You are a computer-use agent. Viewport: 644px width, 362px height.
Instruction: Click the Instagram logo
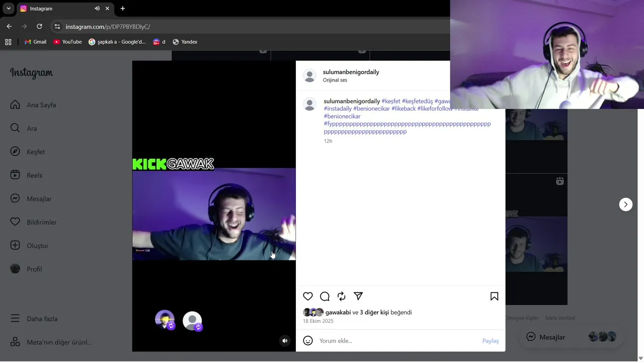(x=31, y=73)
